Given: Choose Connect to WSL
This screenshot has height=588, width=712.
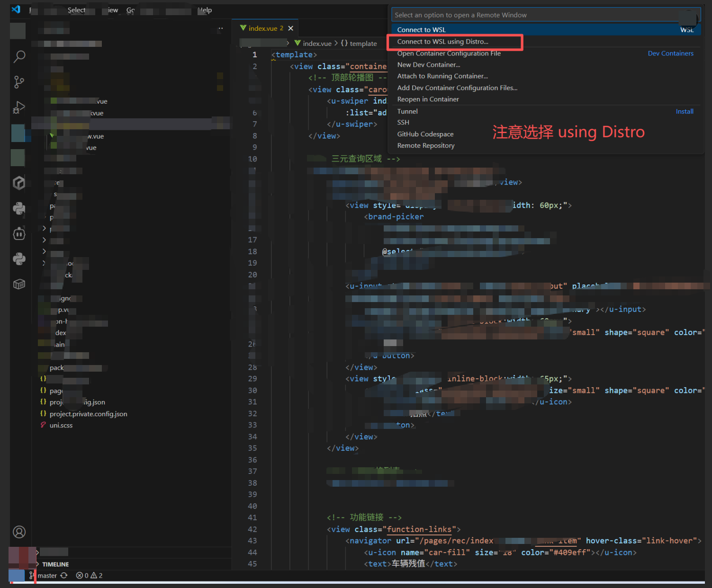Looking at the screenshot, I should (x=545, y=29).
